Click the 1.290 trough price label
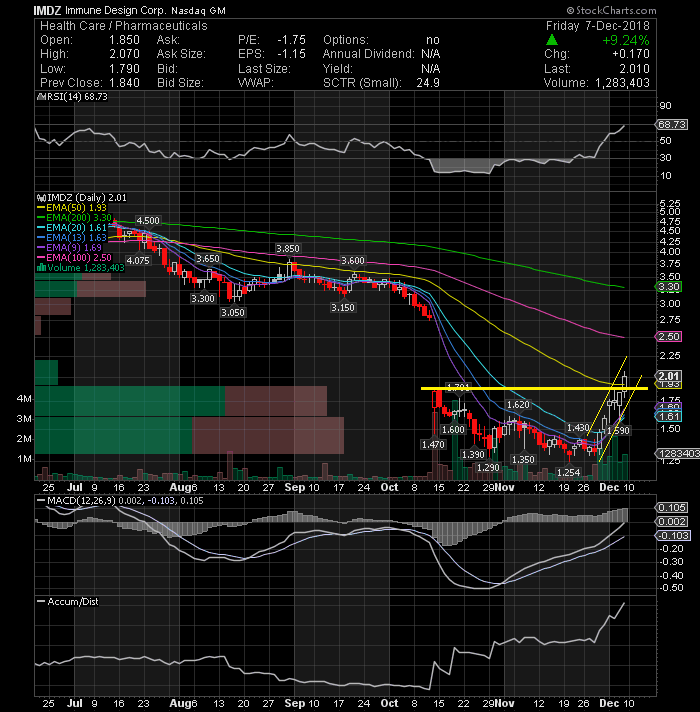700x712 pixels. [x=488, y=467]
